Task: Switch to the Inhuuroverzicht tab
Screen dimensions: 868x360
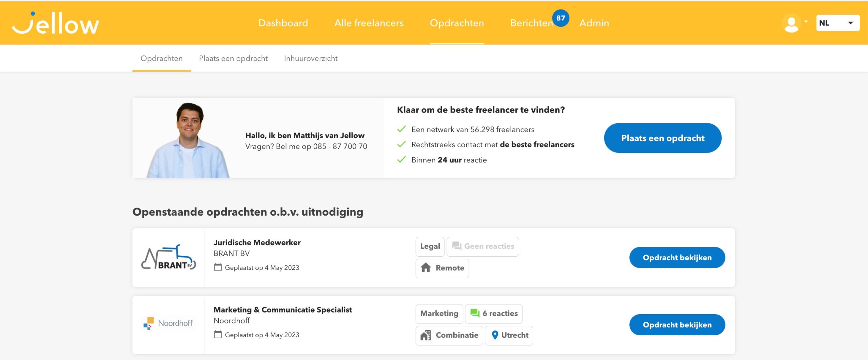Action: click(311, 58)
